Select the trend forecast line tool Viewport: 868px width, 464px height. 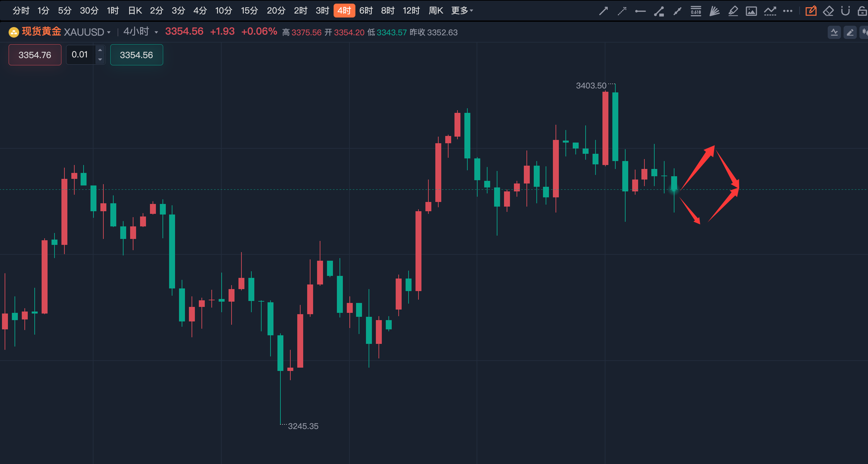pyautogui.click(x=770, y=11)
